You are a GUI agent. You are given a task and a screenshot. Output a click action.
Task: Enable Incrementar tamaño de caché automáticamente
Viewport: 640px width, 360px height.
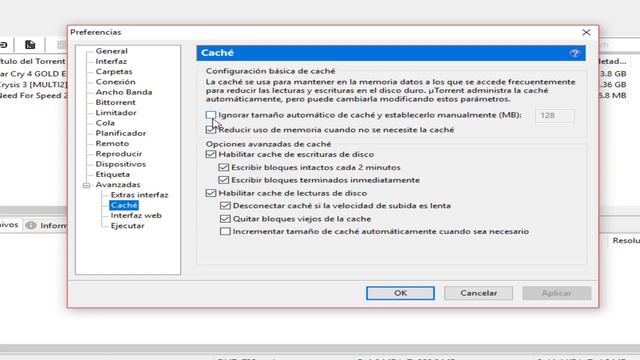[x=225, y=231]
